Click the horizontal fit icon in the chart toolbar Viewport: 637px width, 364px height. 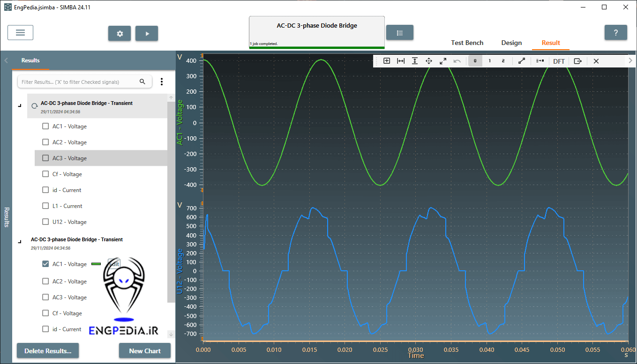point(401,61)
